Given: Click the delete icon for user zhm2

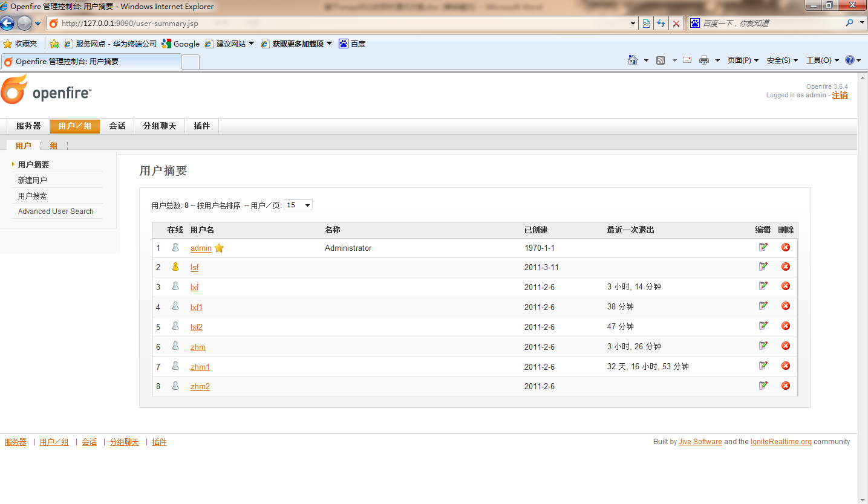Looking at the screenshot, I should point(786,386).
